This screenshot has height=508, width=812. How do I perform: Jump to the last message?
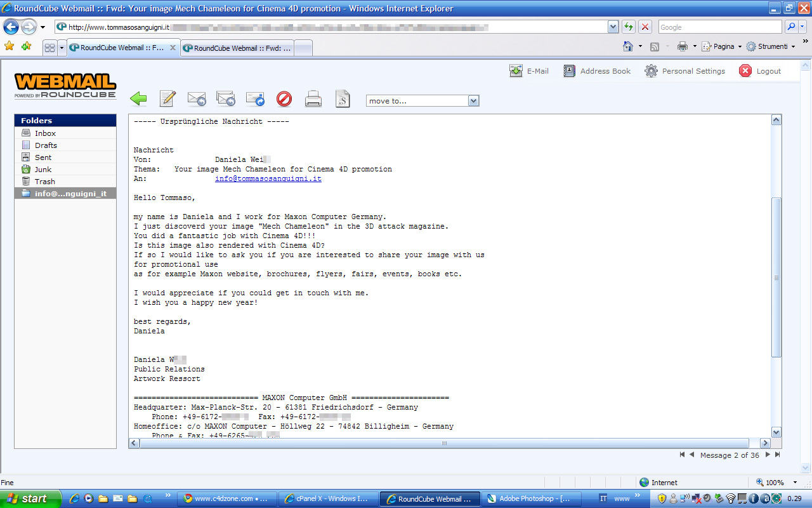(777, 455)
